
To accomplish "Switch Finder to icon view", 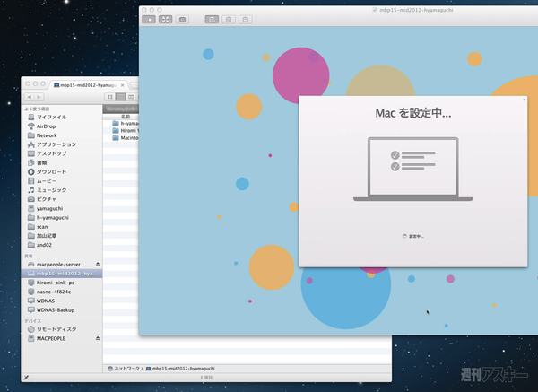I will pos(110,97).
